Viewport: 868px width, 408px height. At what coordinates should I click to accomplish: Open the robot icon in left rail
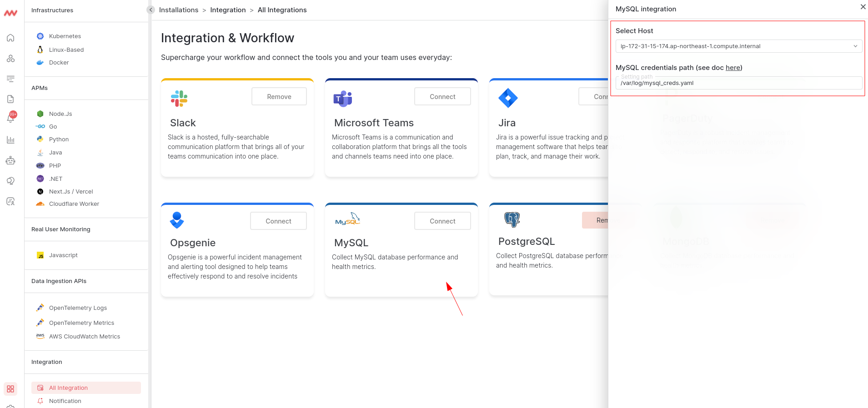10,160
